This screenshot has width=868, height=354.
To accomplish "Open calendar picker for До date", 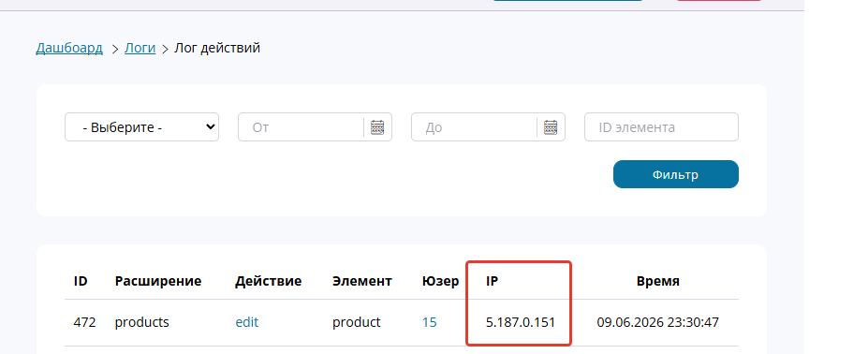I will [551, 127].
